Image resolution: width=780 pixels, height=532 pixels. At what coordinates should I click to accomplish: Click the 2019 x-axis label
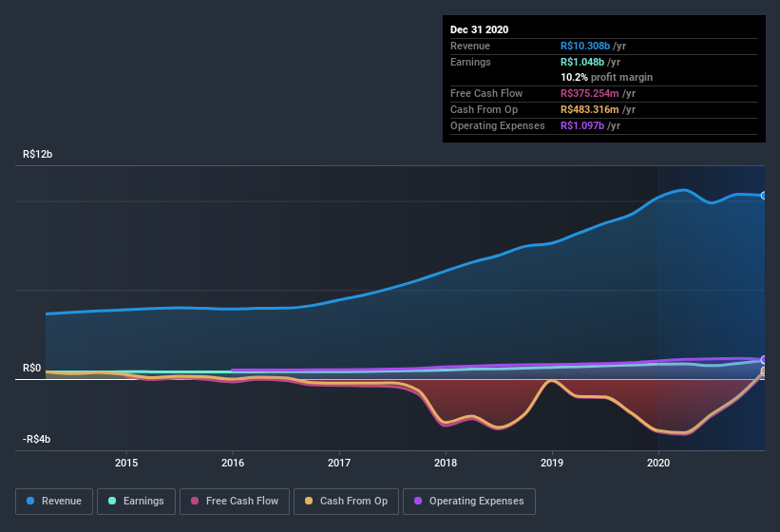pyautogui.click(x=552, y=463)
